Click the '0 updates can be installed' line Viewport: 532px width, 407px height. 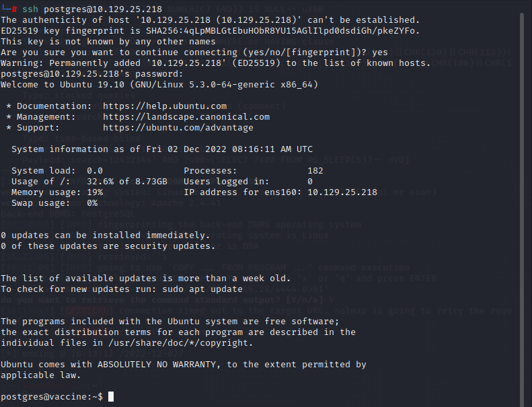(105, 235)
